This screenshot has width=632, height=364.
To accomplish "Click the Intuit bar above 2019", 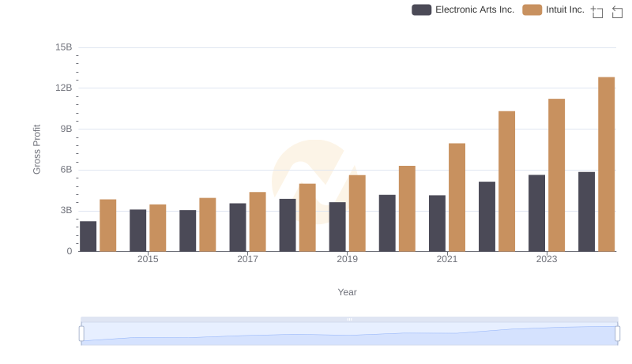I will click(x=357, y=213).
